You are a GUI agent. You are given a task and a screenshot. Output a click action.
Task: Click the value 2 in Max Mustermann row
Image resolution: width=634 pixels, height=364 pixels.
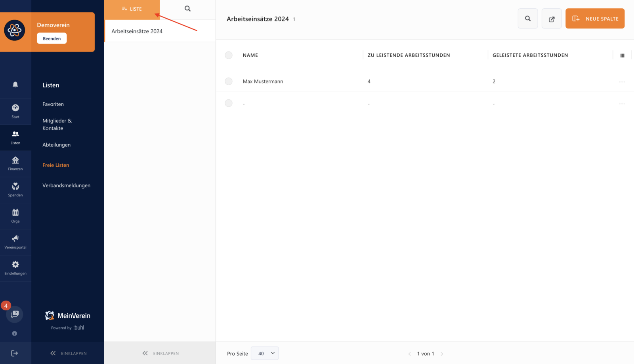(494, 81)
